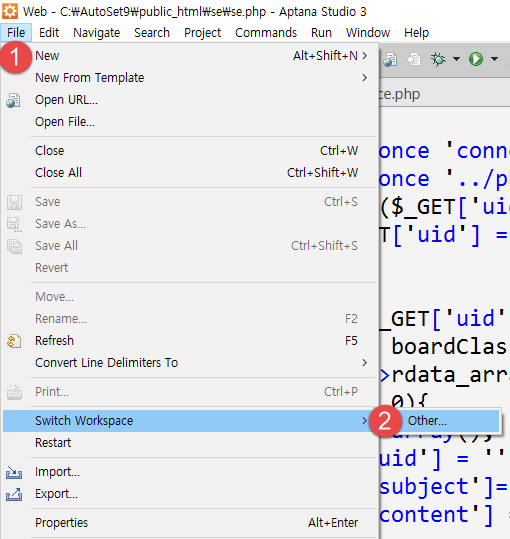This screenshot has width=510, height=539.
Task: Click the Open URL globe icon
Action: [x=13, y=100]
